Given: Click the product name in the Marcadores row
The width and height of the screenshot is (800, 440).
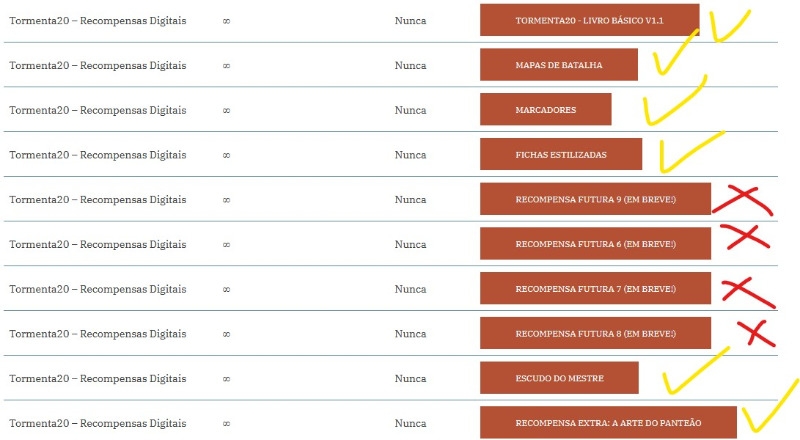Looking at the screenshot, I should [97, 110].
